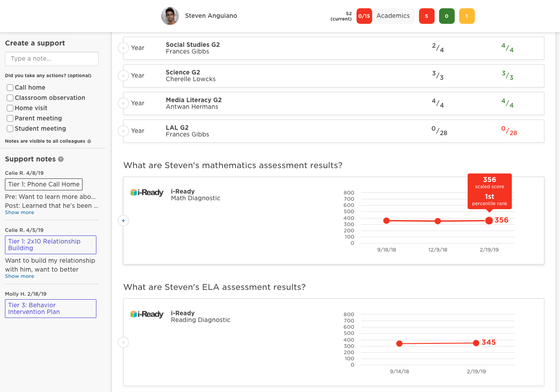Click the Type a note input field

[x=52, y=59]
